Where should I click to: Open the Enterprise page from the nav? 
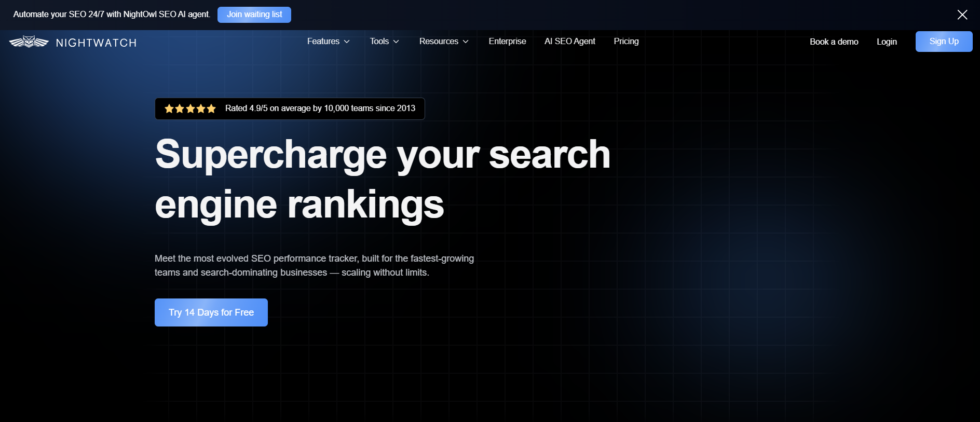coord(507,42)
